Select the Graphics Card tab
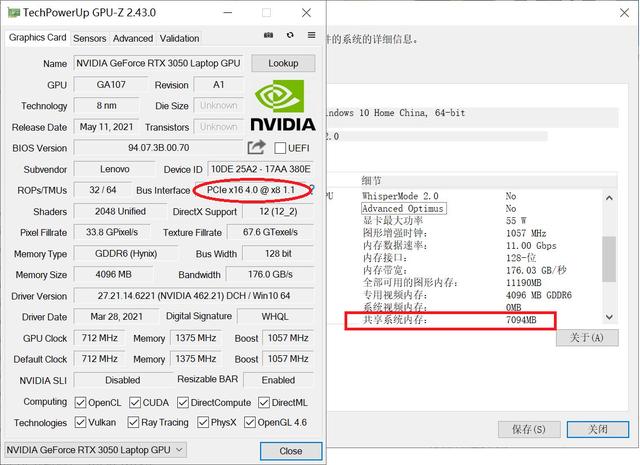The image size is (640, 465). tap(38, 38)
